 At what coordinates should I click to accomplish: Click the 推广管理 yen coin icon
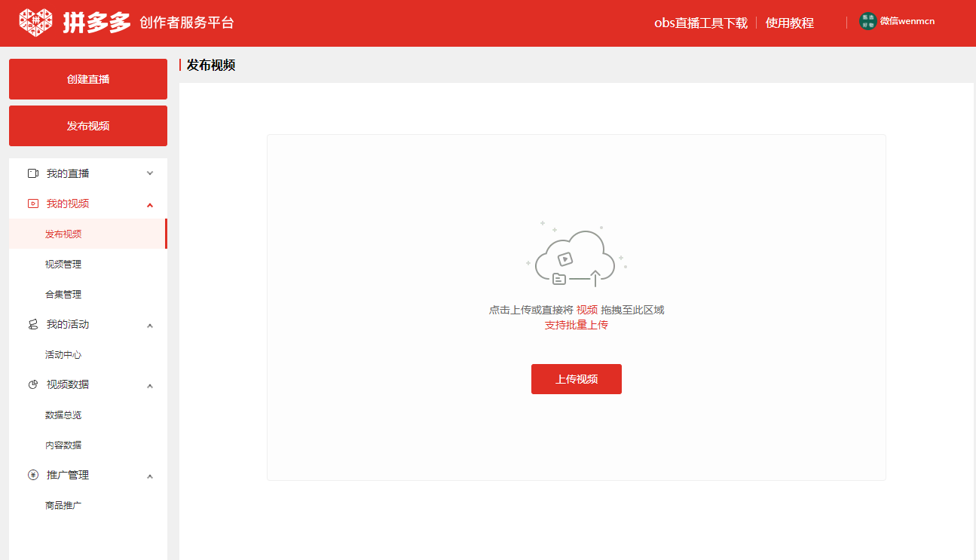coord(32,475)
